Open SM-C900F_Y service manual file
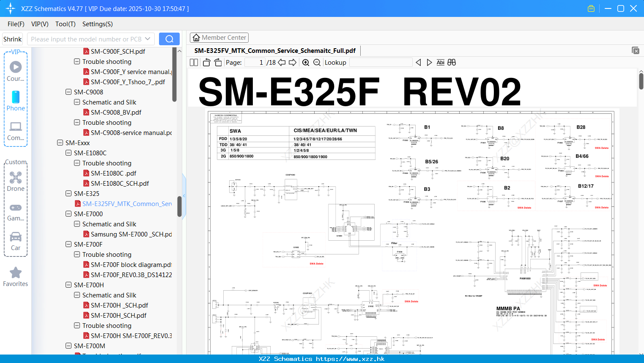Image resolution: width=644 pixels, height=363 pixels. tap(131, 71)
